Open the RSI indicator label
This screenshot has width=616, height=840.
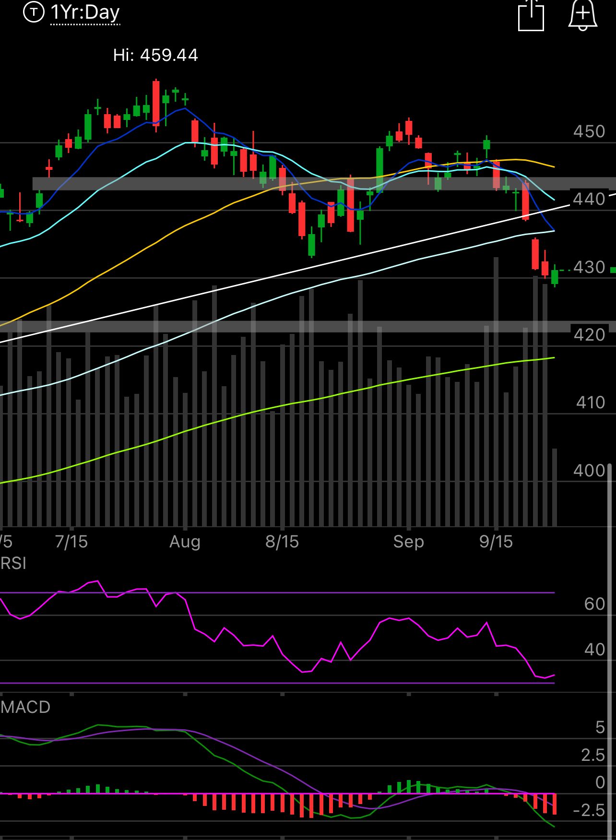(x=13, y=563)
